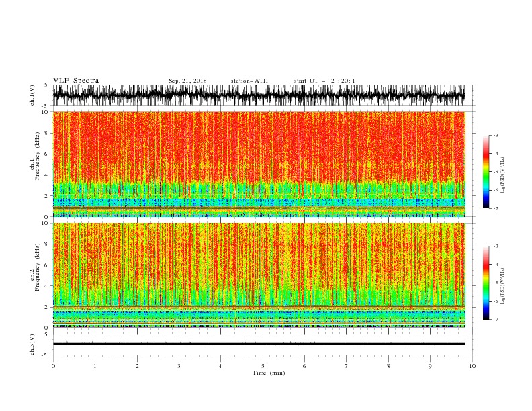Image resolution: width=532 pixels, height=411 pixels.
Task: Click the "4" kHz tick on ch.1 spectrogram
Action: click(x=46, y=175)
